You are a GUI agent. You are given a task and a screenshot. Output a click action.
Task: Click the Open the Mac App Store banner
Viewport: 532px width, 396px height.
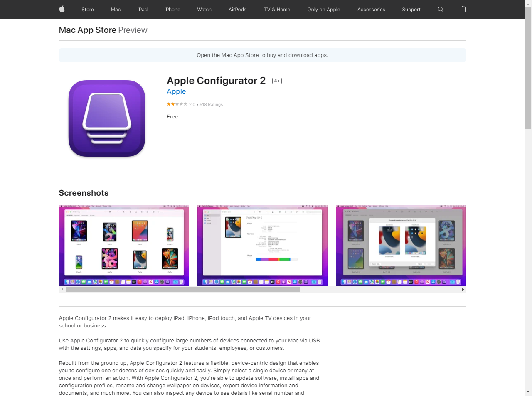262,55
